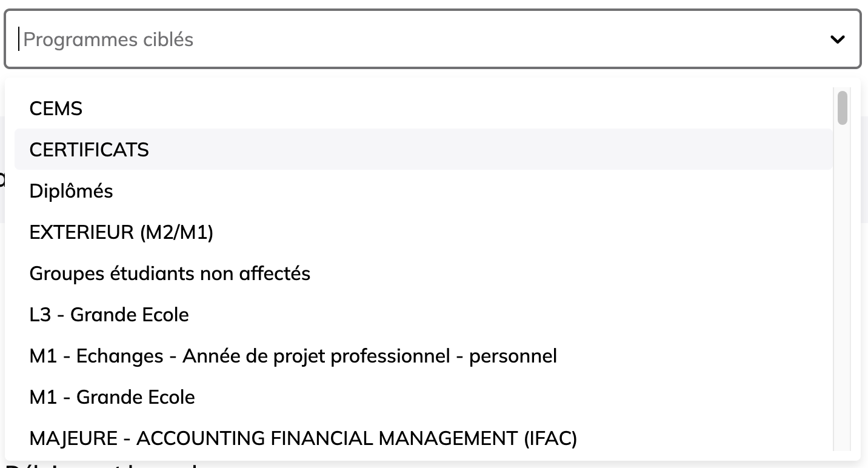Click the Programmes ciblés placeholder text
The image size is (868, 468).
[109, 39]
